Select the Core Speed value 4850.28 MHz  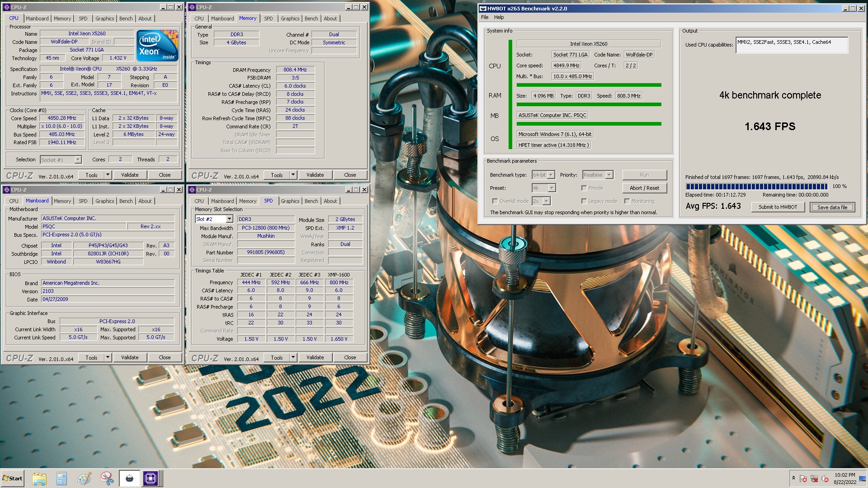pyautogui.click(x=62, y=118)
